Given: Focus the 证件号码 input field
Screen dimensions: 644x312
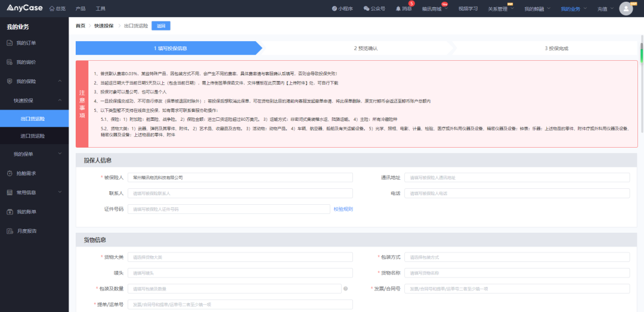Looking at the screenshot, I should tap(229, 209).
